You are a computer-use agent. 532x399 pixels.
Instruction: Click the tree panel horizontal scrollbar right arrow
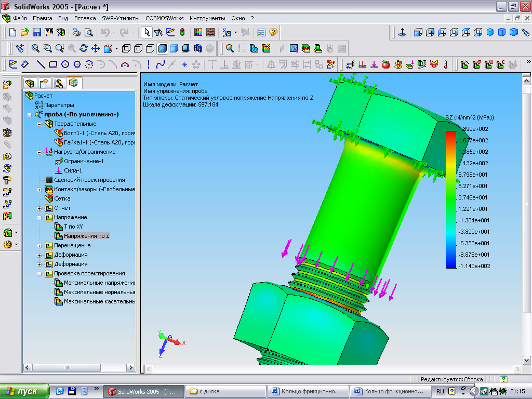pyautogui.click(x=130, y=368)
